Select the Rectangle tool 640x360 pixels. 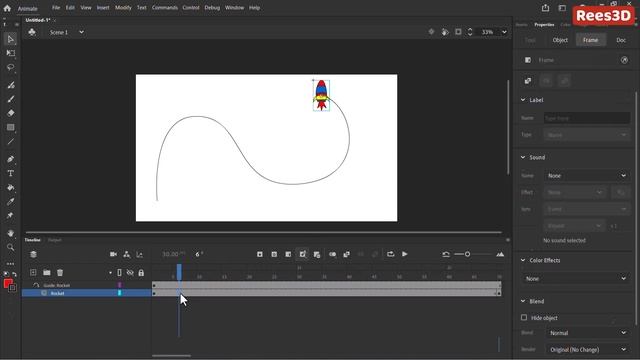click(x=11, y=127)
